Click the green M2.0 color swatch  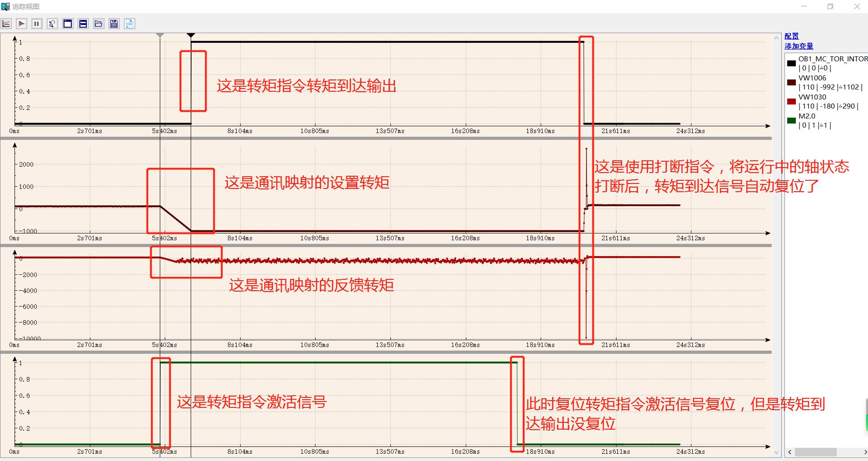(792, 120)
